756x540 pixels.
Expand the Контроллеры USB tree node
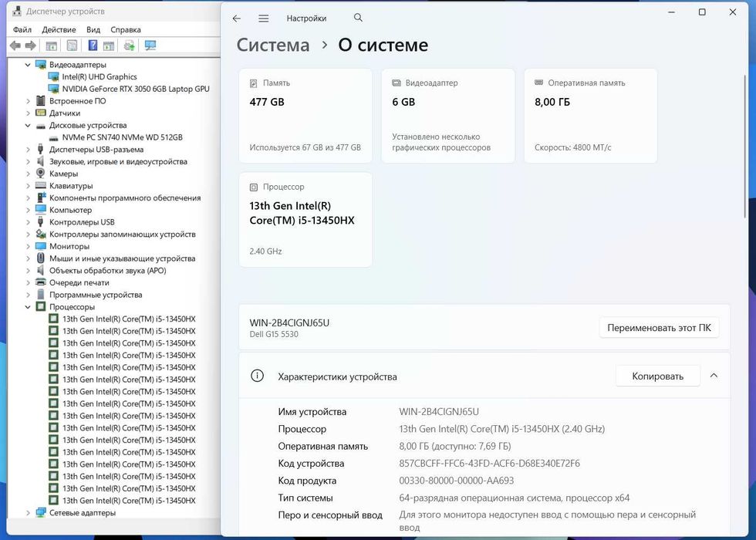coord(28,222)
